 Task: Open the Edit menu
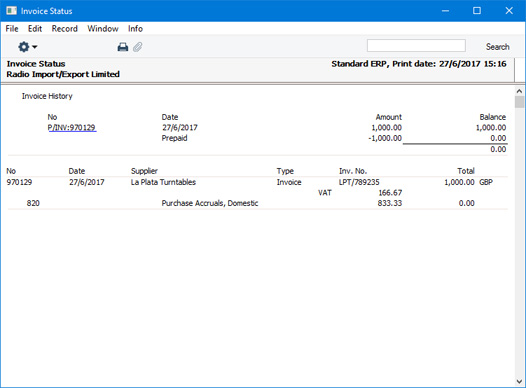35,29
